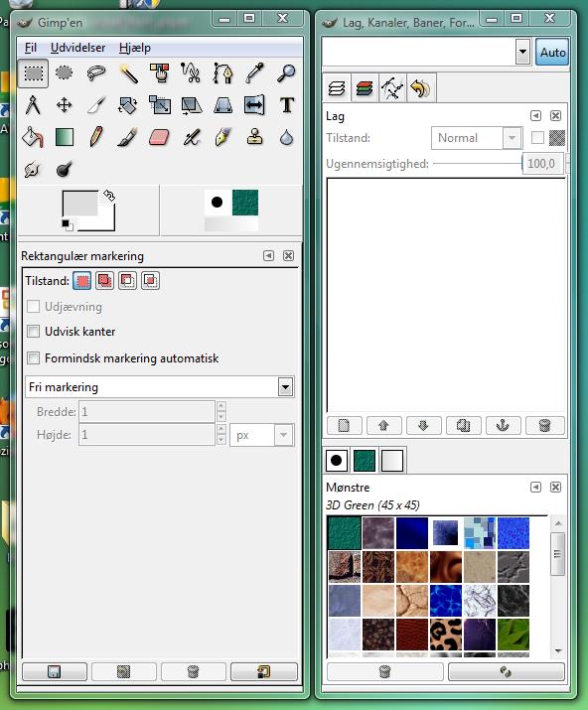The width and height of the screenshot is (588, 710).
Task: Set selection mode to add to selection
Action: click(x=104, y=281)
